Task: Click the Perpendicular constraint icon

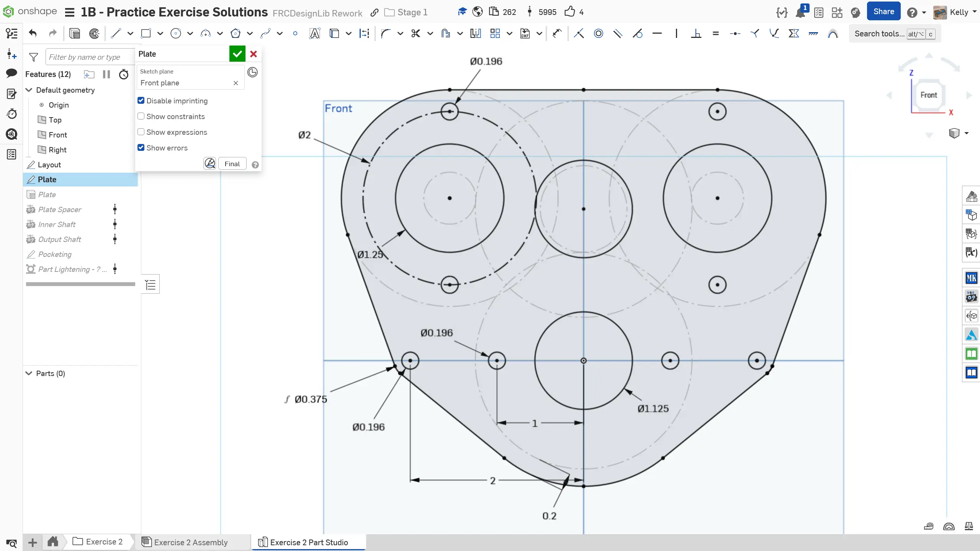Action: click(x=696, y=34)
